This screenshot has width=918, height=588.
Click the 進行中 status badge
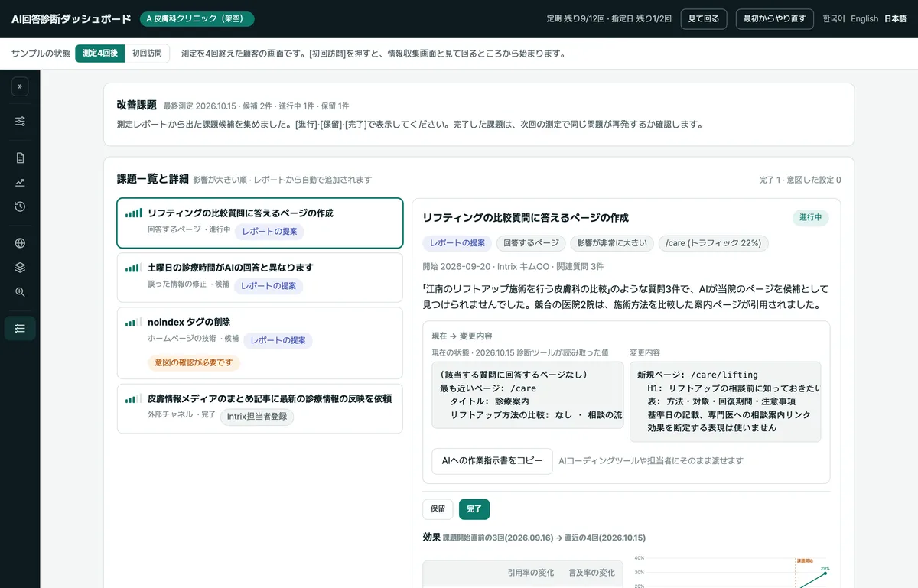[x=810, y=218]
